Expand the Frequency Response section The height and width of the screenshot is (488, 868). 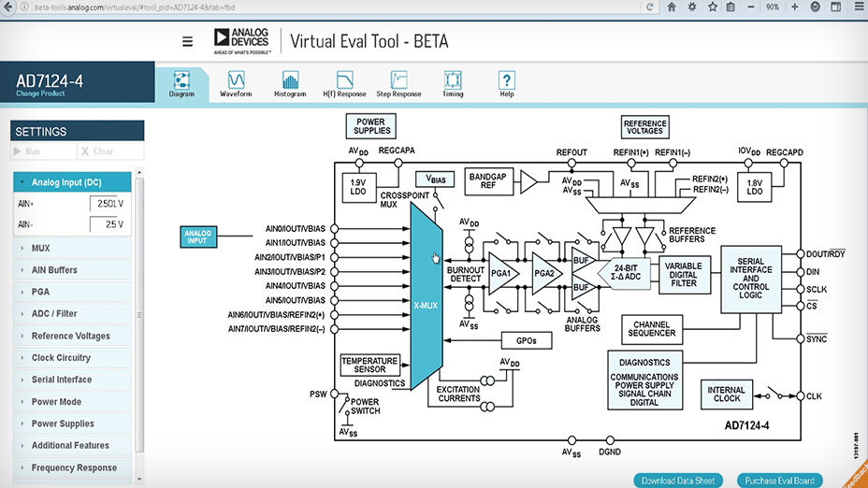72,467
